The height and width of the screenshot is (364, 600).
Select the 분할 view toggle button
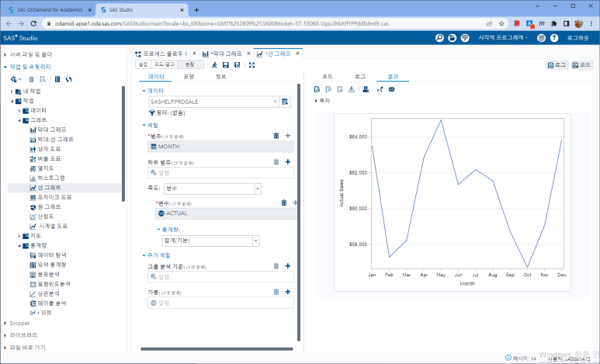[x=191, y=64]
